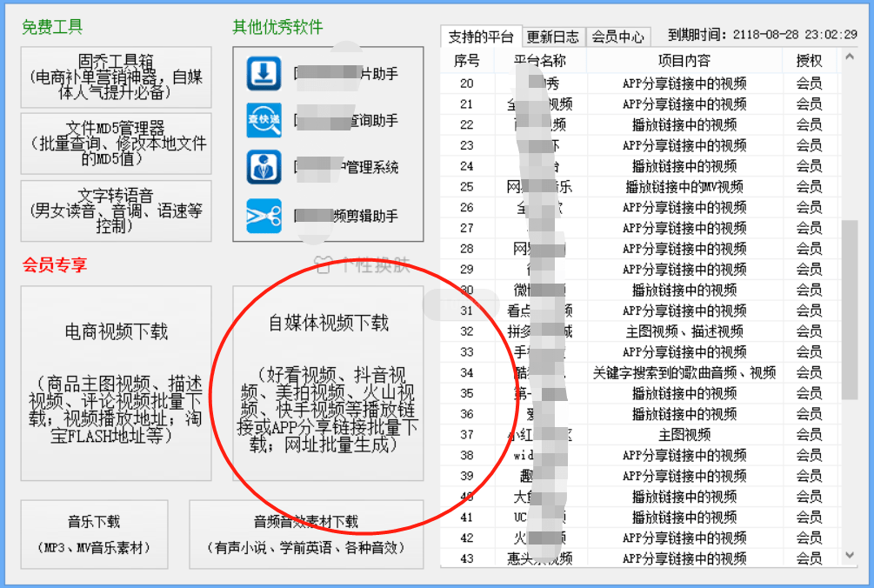Open the 固乔工具箱 free tool

(x=117, y=77)
